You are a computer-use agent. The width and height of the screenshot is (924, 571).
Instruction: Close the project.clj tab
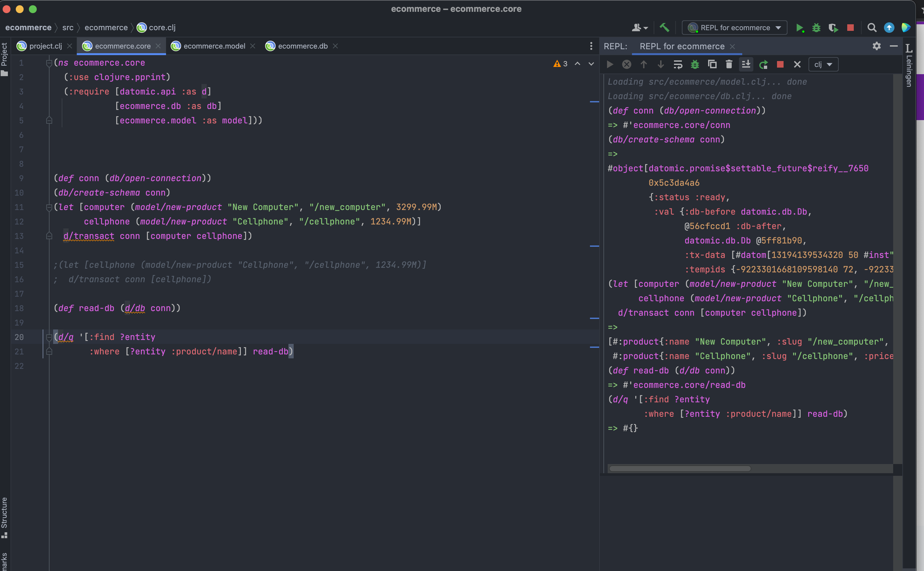(x=70, y=46)
